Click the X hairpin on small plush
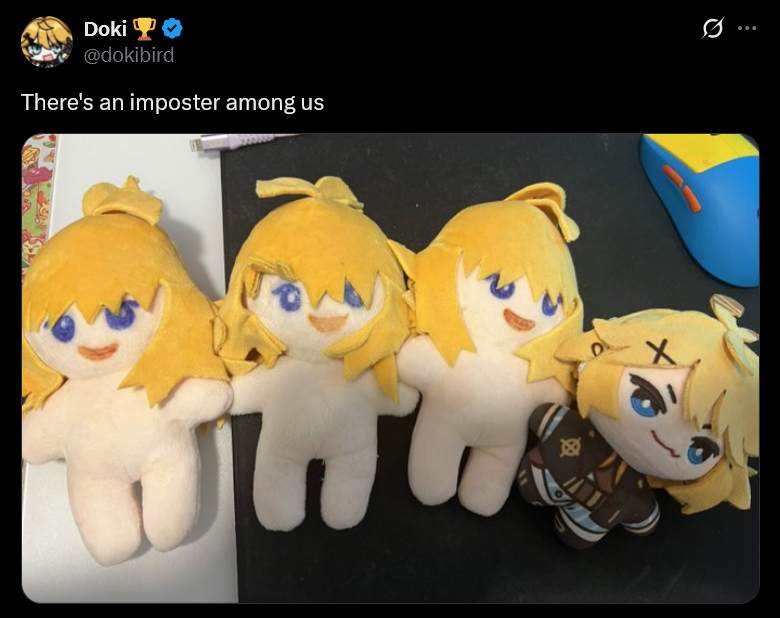The width and height of the screenshot is (780, 618). tap(660, 352)
